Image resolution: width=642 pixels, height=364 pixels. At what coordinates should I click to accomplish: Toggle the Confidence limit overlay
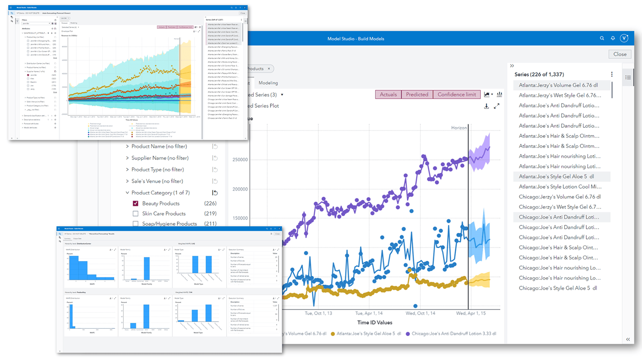click(x=457, y=94)
